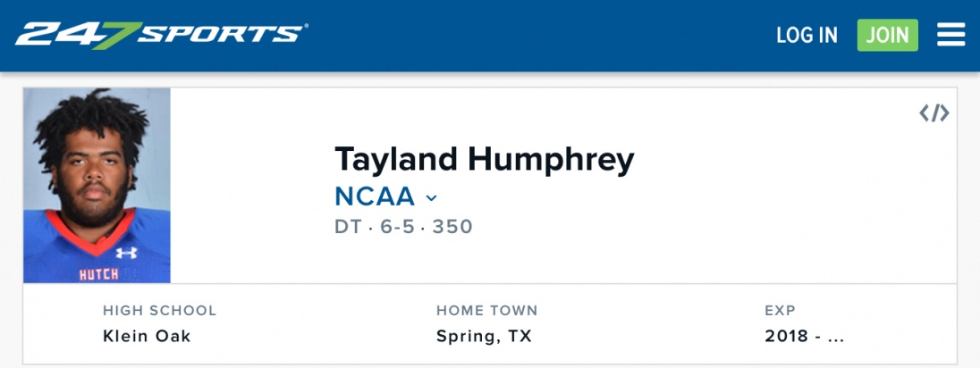Viewport: 980px width, 368px height.
Task: Click the LOG IN link
Action: 807,35
